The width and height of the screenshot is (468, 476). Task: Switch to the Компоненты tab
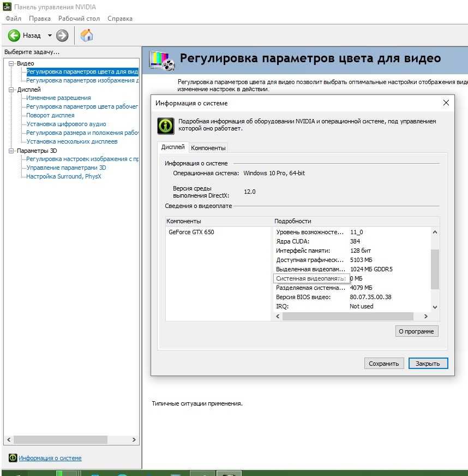(x=208, y=148)
